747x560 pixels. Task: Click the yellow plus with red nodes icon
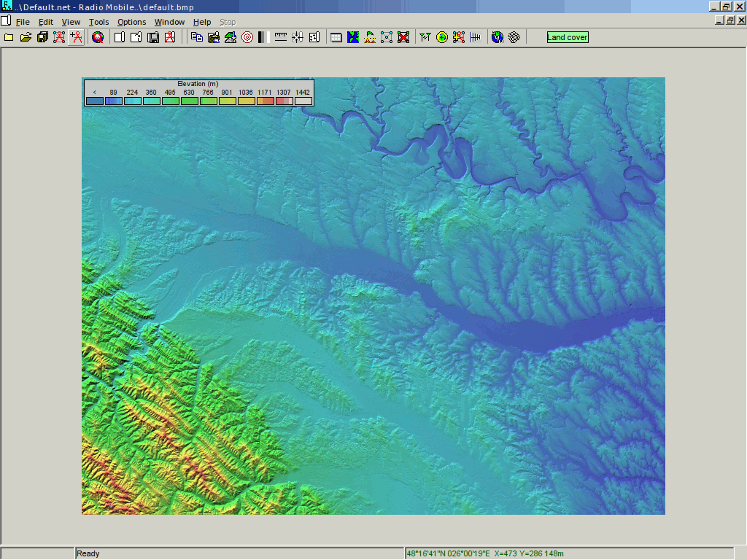[x=459, y=37]
